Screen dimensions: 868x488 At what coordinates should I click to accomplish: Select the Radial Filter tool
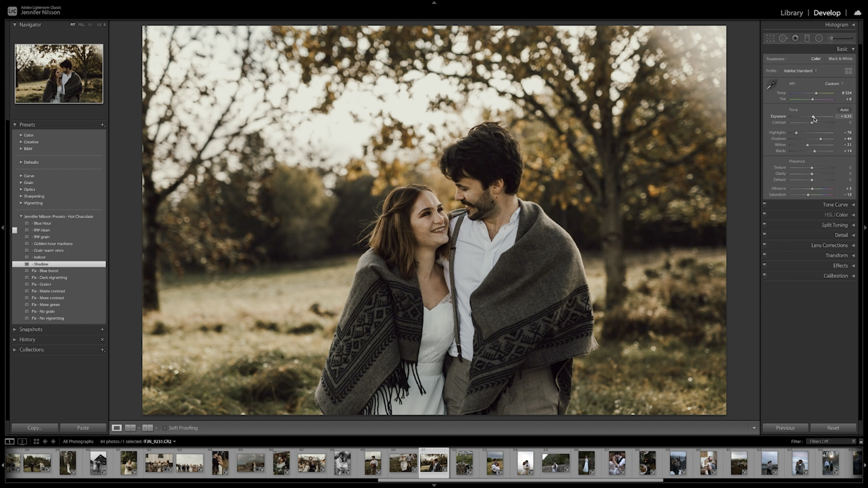(819, 38)
